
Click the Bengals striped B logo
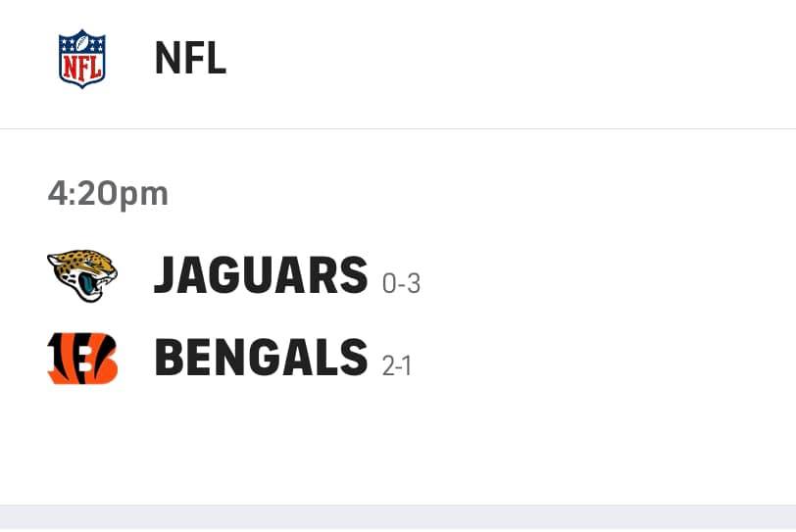[82, 358]
